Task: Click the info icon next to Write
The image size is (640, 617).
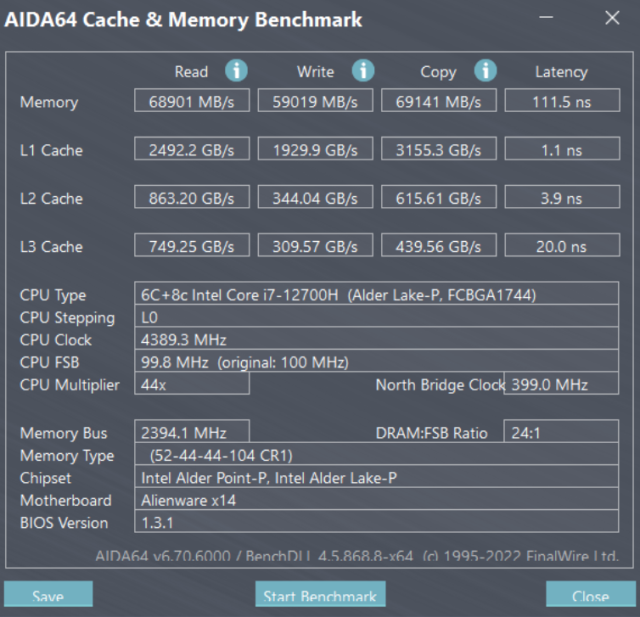Action: click(362, 71)
